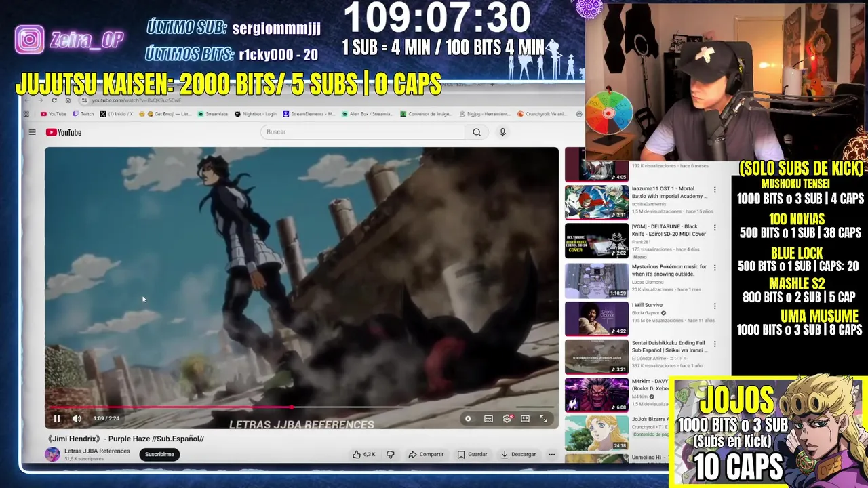Screen dimensions: 868x488
Task: Open I Will Survive video thumbnail
Action: coord(597,318)
